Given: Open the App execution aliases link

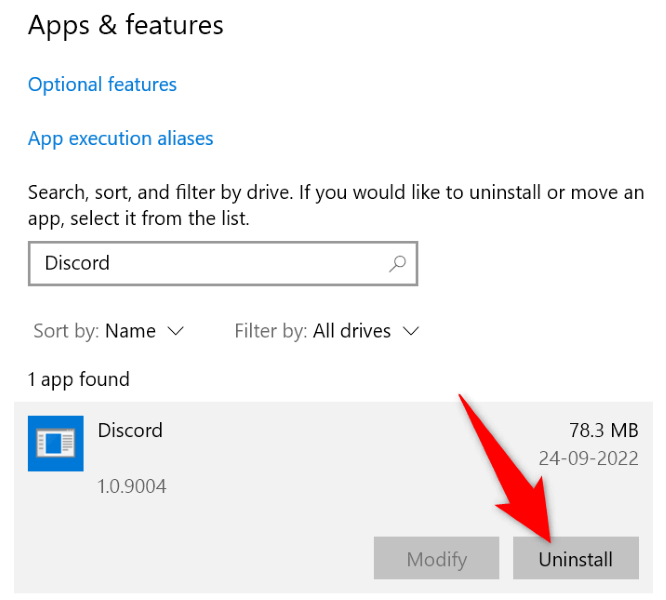Looking at the screenshot, I should point(120,139).
